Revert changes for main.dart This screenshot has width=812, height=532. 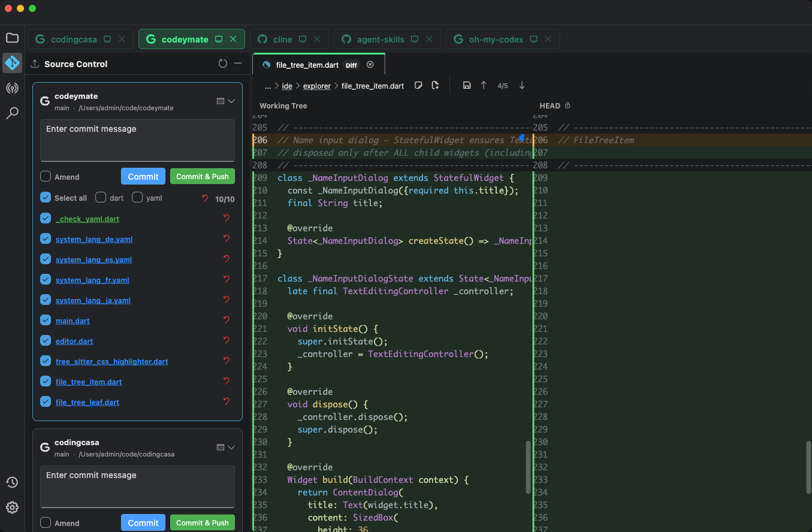[x=227, y=320]
